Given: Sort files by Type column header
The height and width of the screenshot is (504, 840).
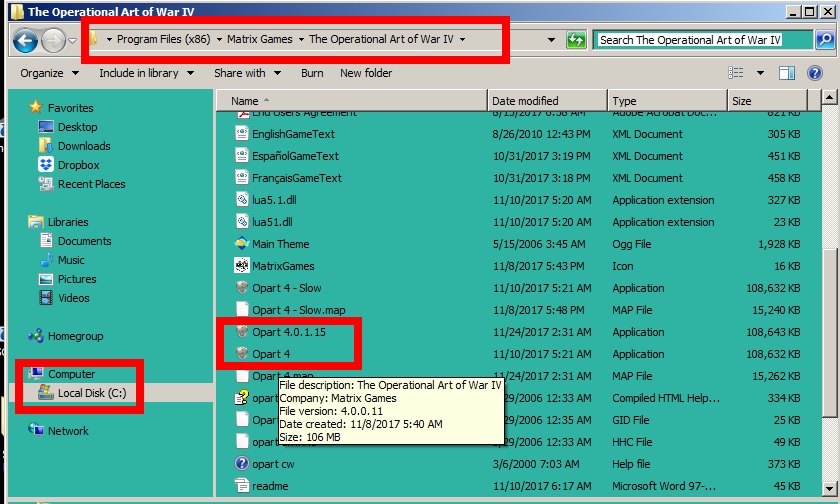Looking at the screenshot, I should click(668, 101).
